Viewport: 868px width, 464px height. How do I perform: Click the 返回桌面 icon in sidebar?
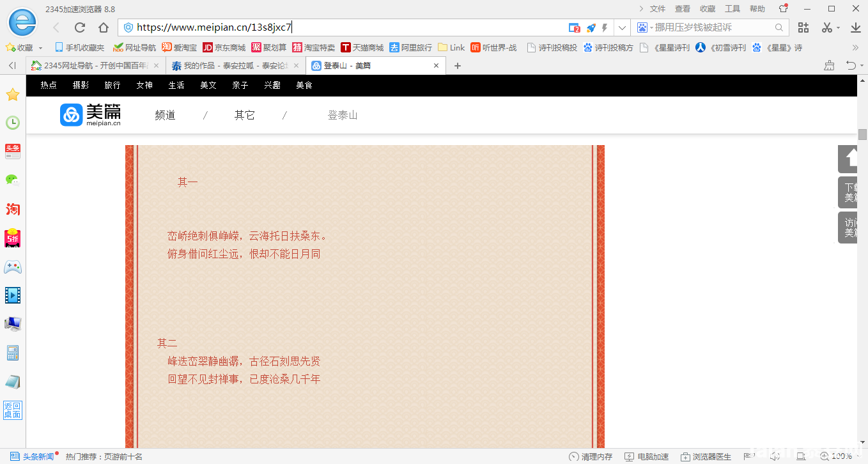pos(13,410)
